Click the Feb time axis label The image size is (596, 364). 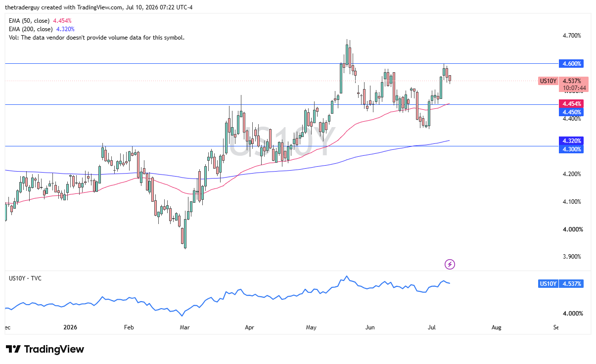point(129,327)
